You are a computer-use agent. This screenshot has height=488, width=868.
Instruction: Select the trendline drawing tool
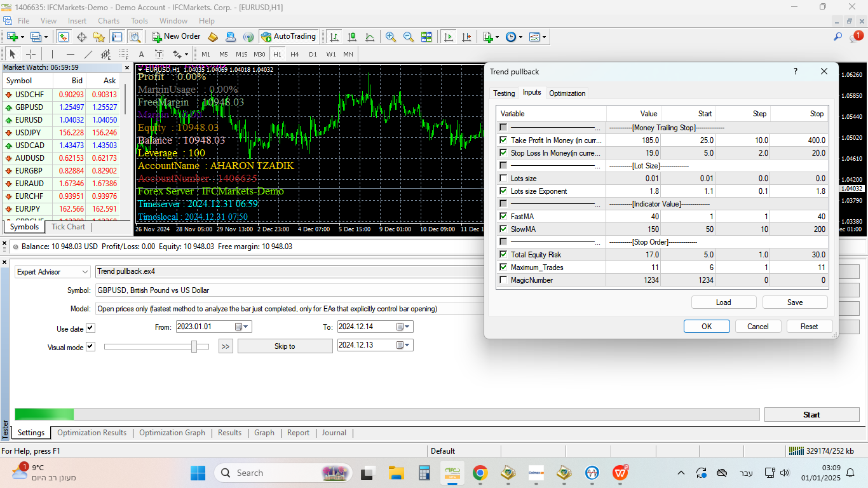[x=88, y=54]
